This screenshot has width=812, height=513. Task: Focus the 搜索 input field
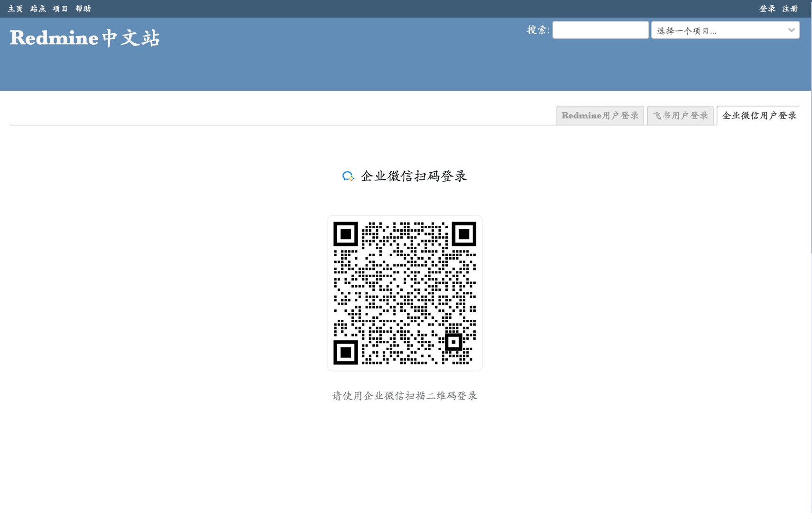(x=600, y=30)
